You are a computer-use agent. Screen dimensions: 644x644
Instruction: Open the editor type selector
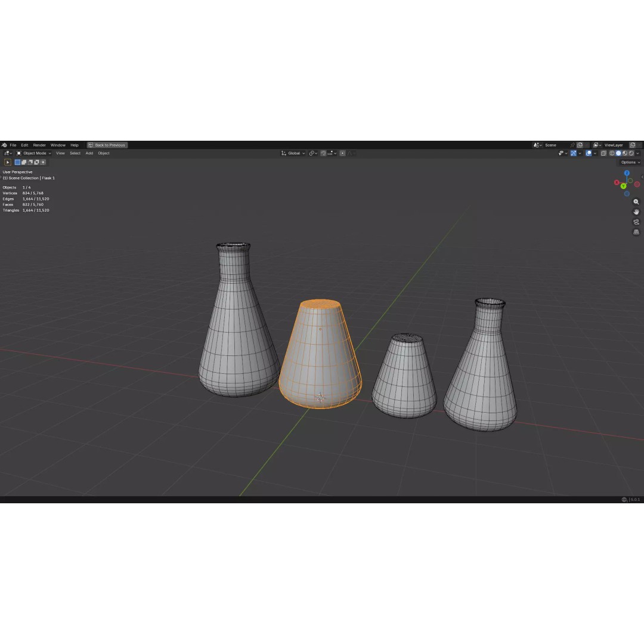point(8,153)
